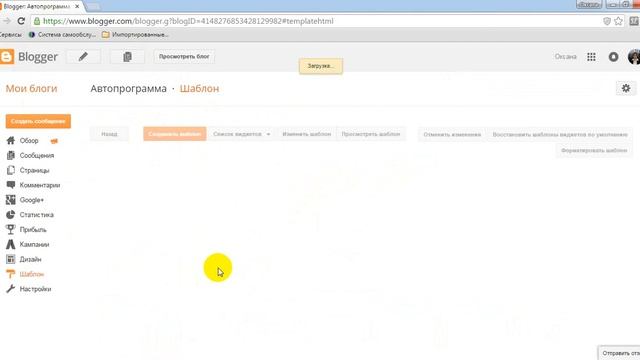Click the Форматировать шаблон button
Image resolution: width=640 pixels, height=360 pixels.
tap(594, 150)
